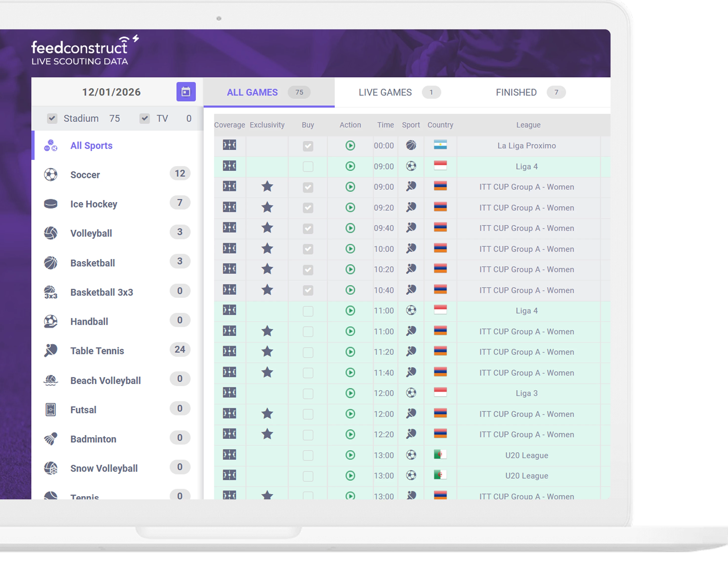The width and height of the screenshot is (728, 569).
Task: Select the Handball sport icon
Action: click(x=52, y=321)
